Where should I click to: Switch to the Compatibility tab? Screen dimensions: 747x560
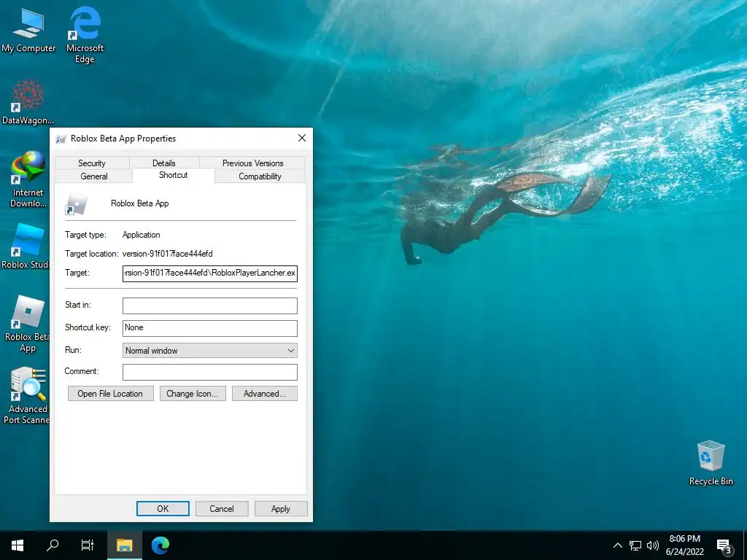260,176
